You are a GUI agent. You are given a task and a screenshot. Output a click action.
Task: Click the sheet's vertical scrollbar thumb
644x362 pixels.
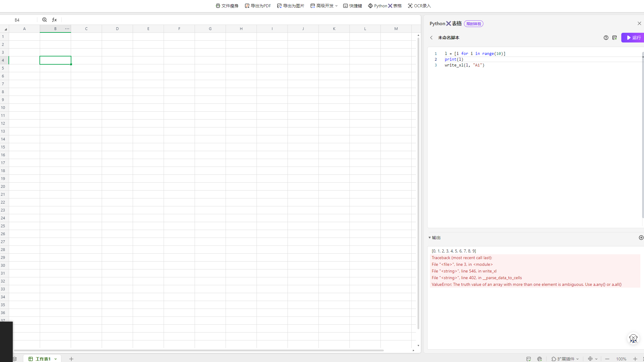[418, 184]
